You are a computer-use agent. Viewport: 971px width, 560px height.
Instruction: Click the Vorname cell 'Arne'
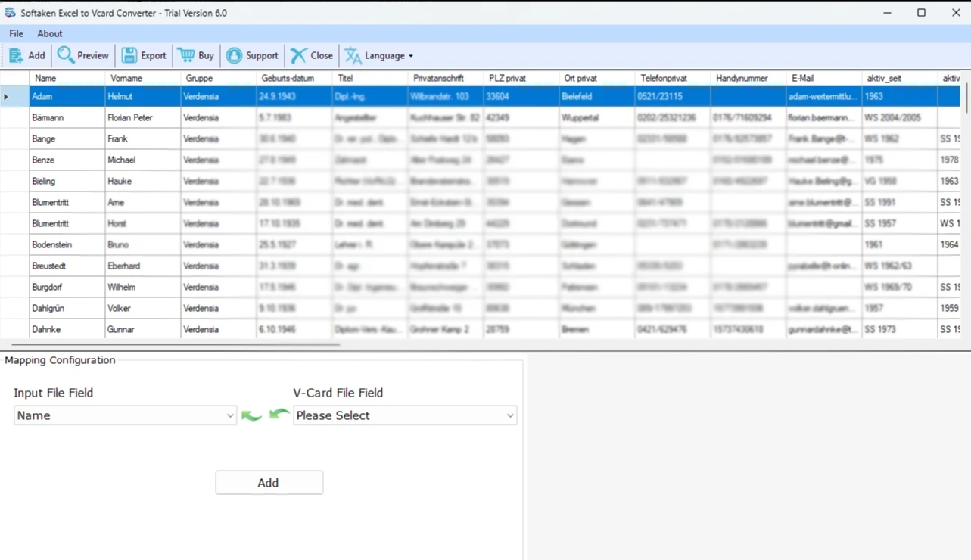point(143,202)
